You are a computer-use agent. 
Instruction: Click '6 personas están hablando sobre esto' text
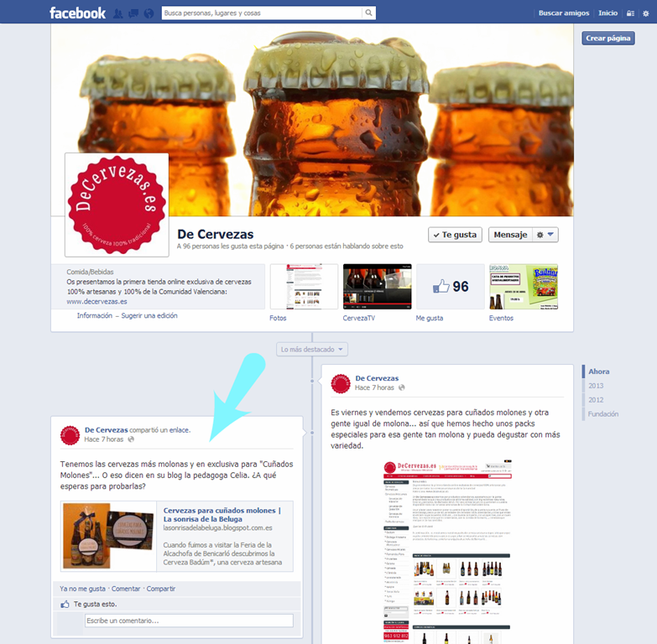point(347,247)
